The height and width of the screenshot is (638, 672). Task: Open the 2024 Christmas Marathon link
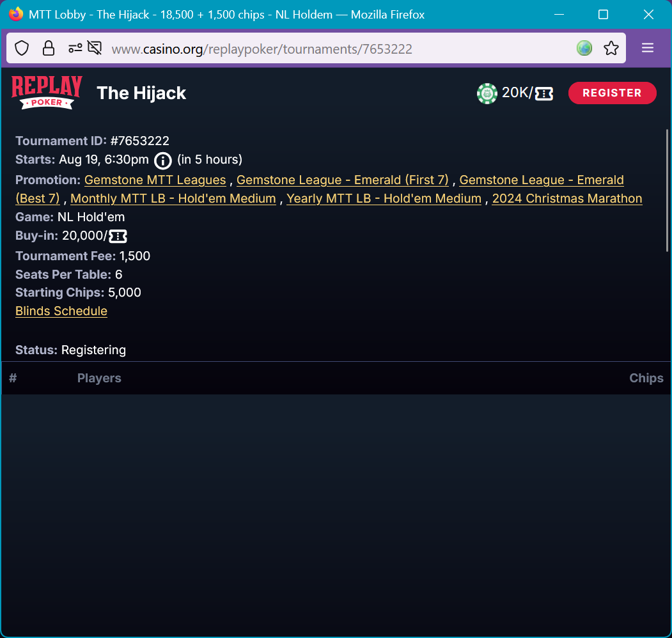pos(567,198)
